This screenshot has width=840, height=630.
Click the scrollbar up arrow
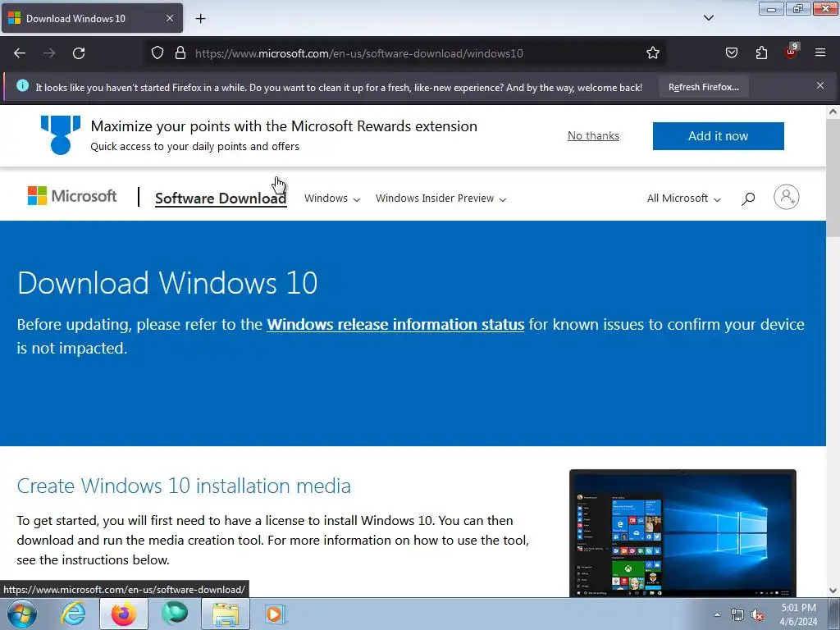click(833, 112)
